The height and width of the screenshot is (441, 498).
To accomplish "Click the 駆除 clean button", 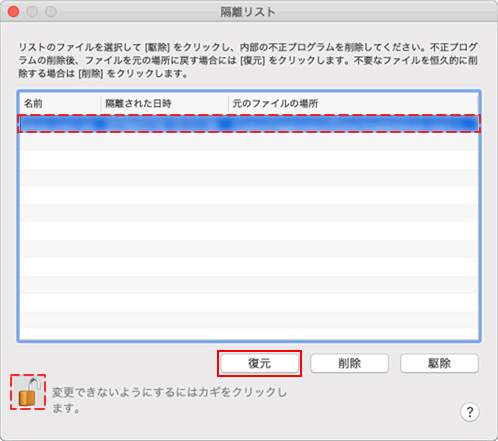I will (x=439, y=363).
